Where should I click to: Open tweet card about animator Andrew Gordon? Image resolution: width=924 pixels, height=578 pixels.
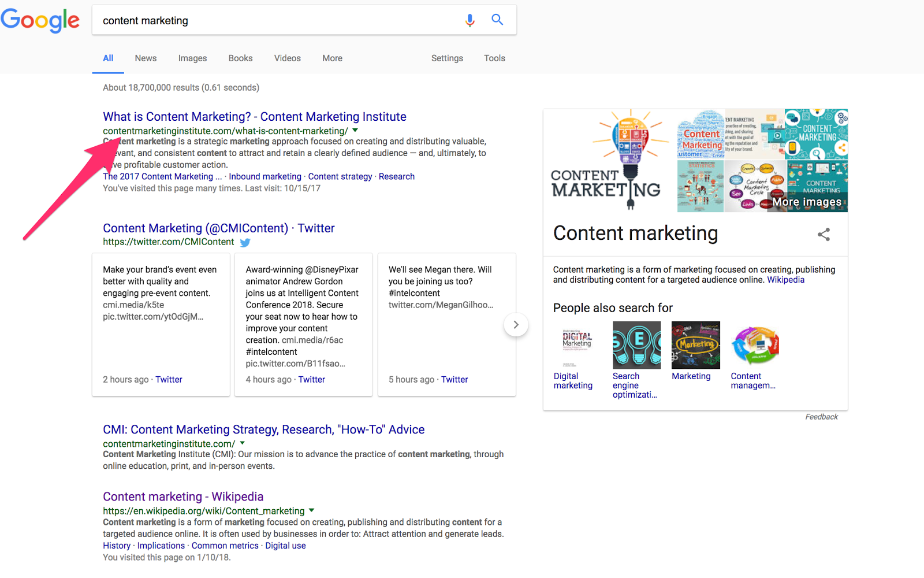tap(304, 324)
